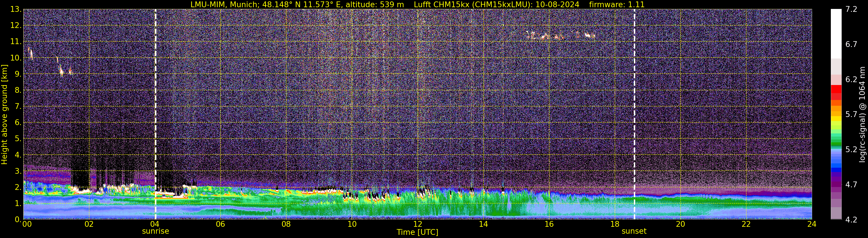This screenshot has height=238, width=868.
Task: Click colorbar tick label '6.2'
Action: [x=851, y=79]
